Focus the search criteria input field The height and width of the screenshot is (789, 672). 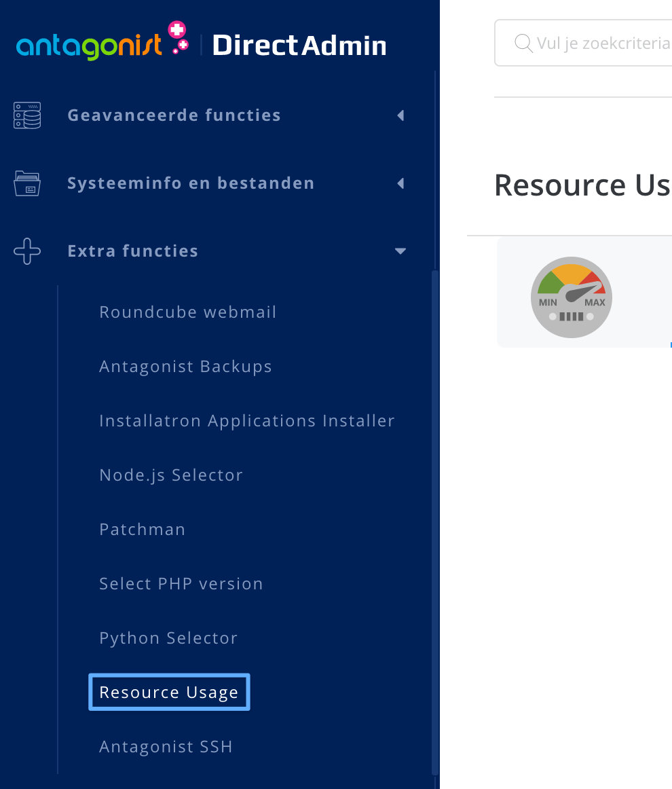coord(584,43)
